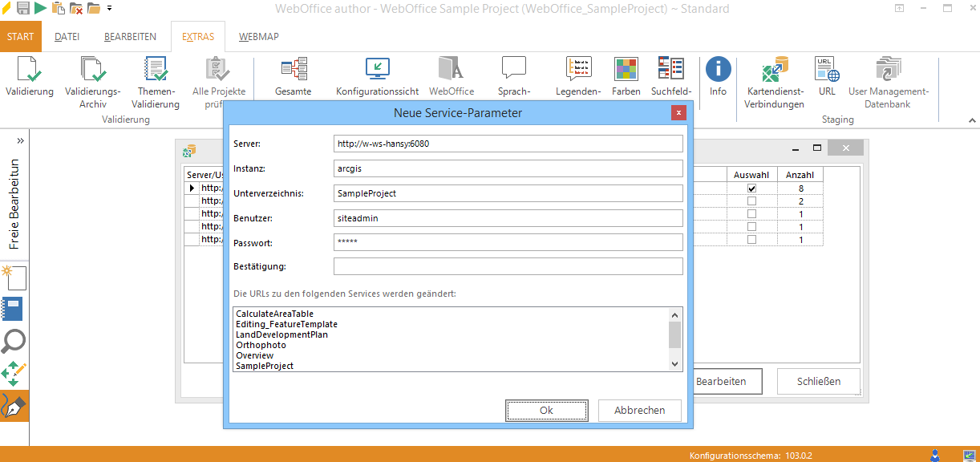Click the magnifier search icon in sidebar

click(x=14, y=341)
